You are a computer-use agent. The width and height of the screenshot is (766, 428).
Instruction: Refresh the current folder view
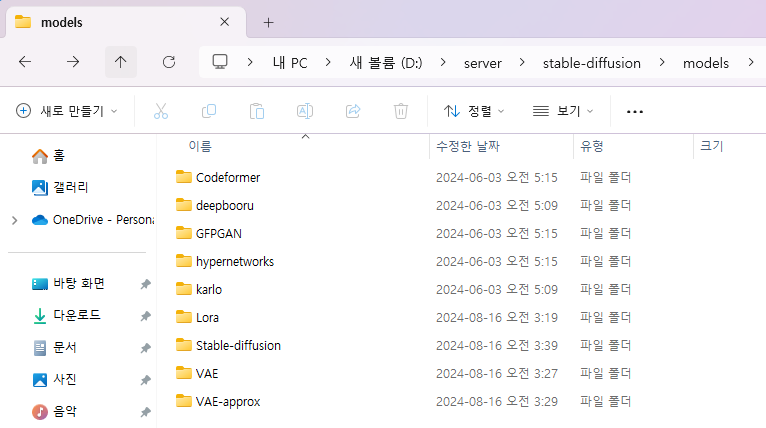click(169, 62)
